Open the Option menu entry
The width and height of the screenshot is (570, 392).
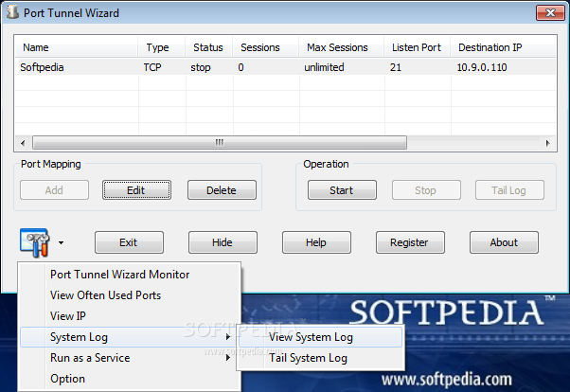[x=129, y=379]
